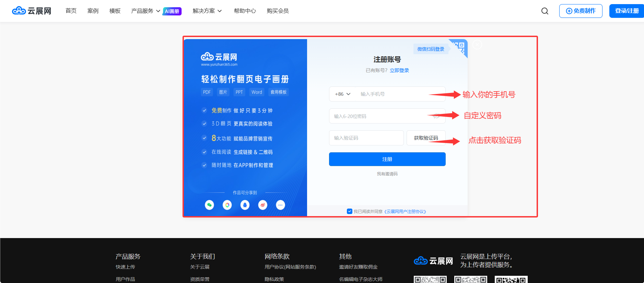Switch to WeChat QR code login
This screenshot has height=283, width=644.
click(x=459, y=47)
